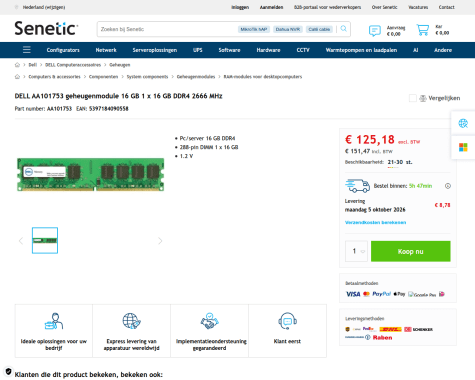Viewport: 475px width, 380px height.
Task: Click the delivery truck icon
Action: (357, 186)
